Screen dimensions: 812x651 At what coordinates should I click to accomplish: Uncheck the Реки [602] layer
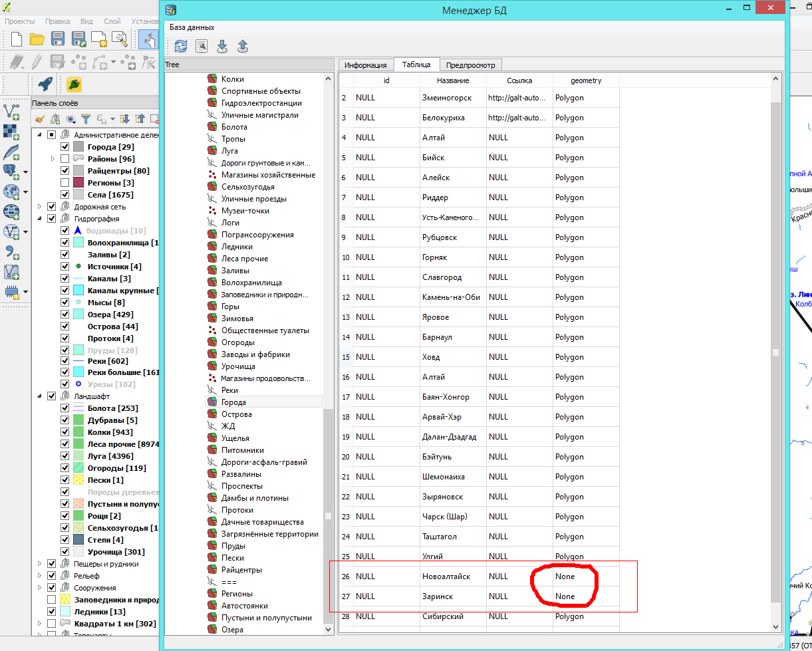point(65,360)
